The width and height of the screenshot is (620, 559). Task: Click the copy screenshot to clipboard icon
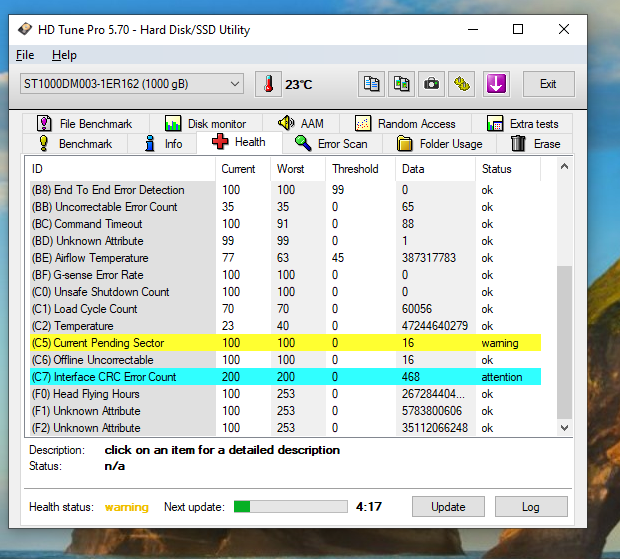coord(401,84)
